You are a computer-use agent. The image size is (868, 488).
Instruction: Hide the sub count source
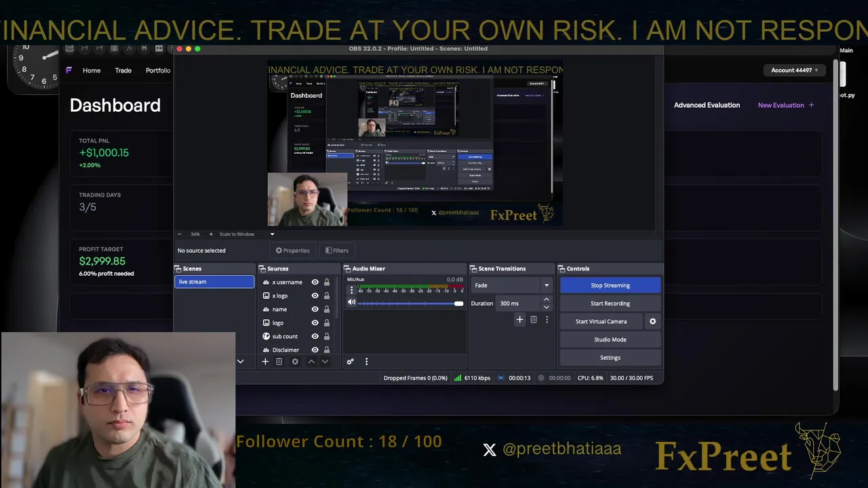click(315, 336)
